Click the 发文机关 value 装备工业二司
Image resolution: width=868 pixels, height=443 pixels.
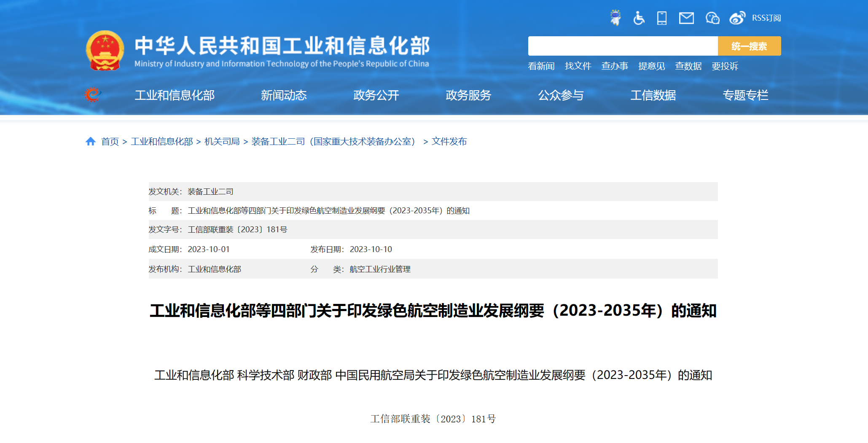pos(210,192)
